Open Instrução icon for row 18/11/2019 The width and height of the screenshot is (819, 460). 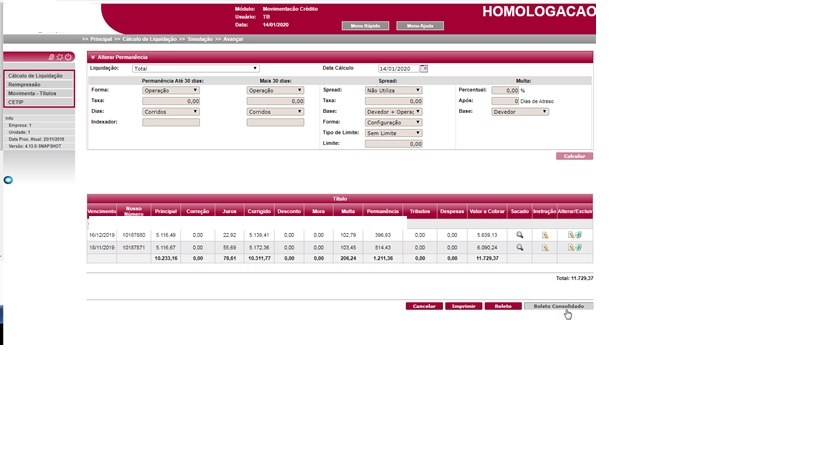tap(545, 248)
